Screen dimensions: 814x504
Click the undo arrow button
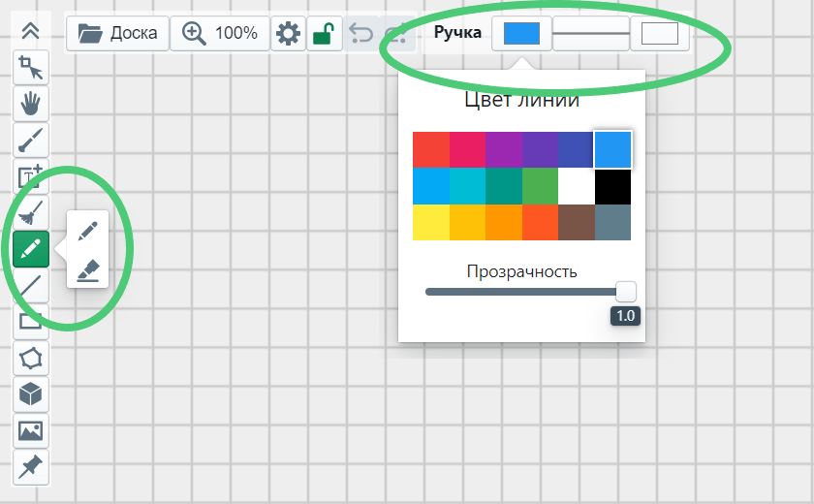tap(360, 33)
